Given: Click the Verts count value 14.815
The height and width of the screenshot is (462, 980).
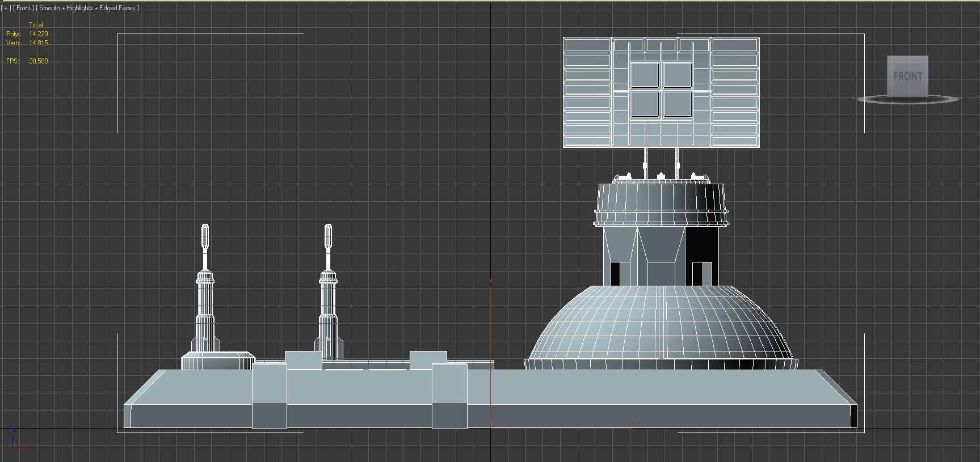Looking at the screenshot, I should (39, 43).
